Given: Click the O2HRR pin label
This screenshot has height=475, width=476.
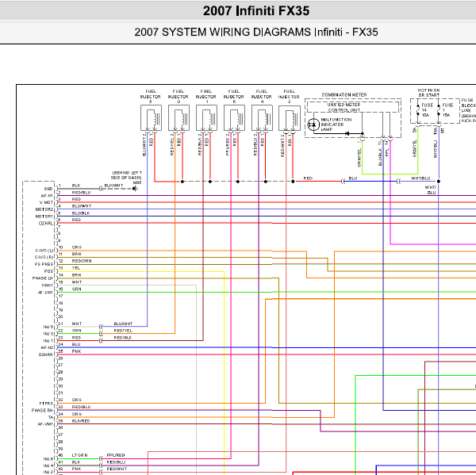Looking at the screenshot, I should 45,354.
